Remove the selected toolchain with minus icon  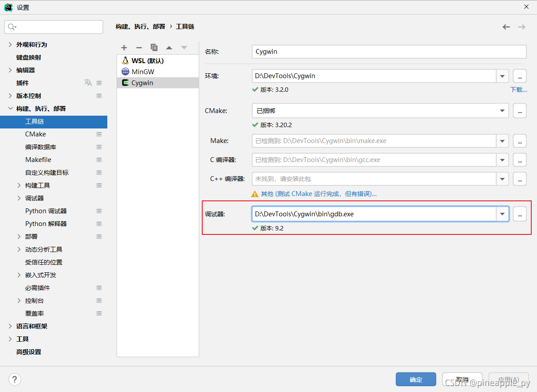click(x=139, y=48)
